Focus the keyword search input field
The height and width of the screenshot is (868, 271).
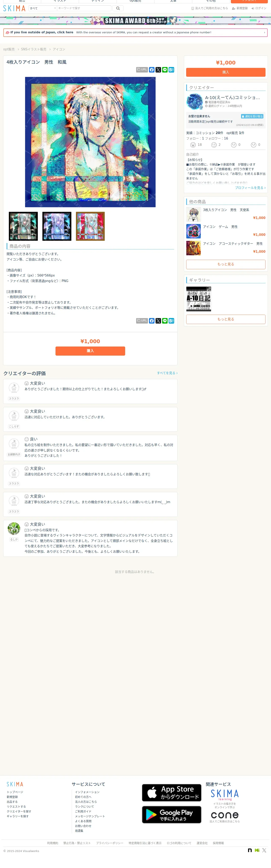pyautogui.click(x=84, y=8)
